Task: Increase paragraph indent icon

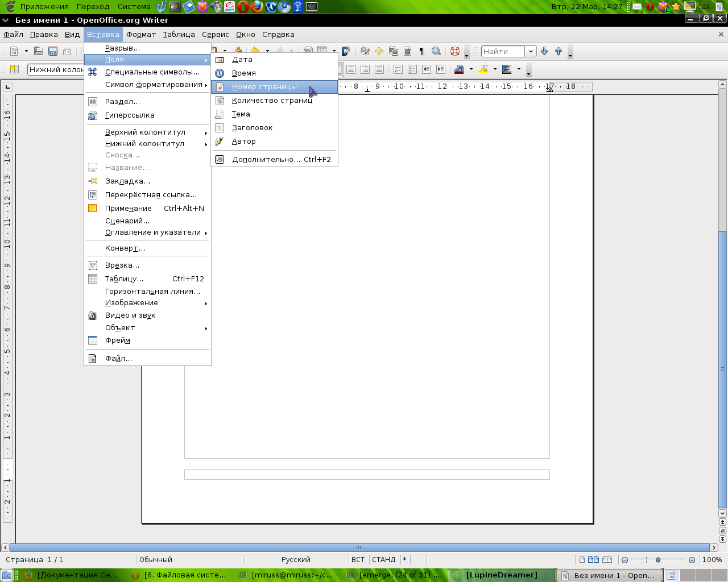Action: (441, 69)
